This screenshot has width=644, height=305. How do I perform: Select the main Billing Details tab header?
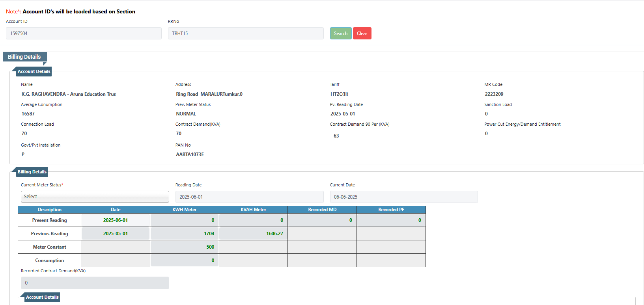tap(24, 57)
